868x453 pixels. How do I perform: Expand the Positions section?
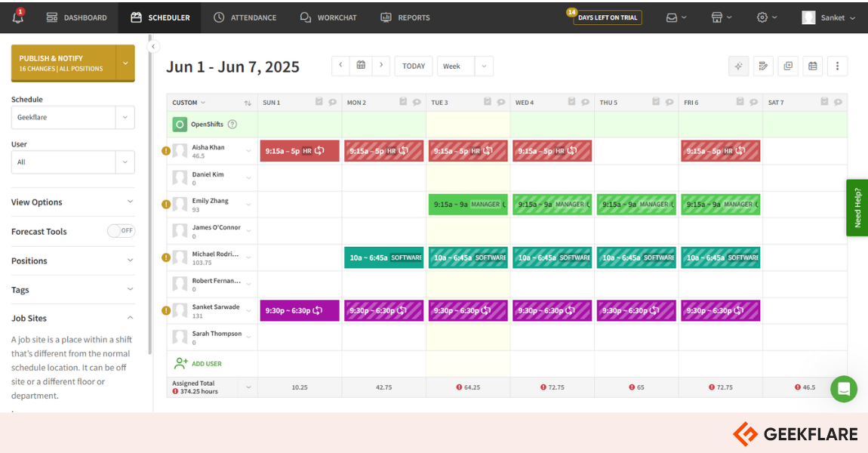point(72,260)
